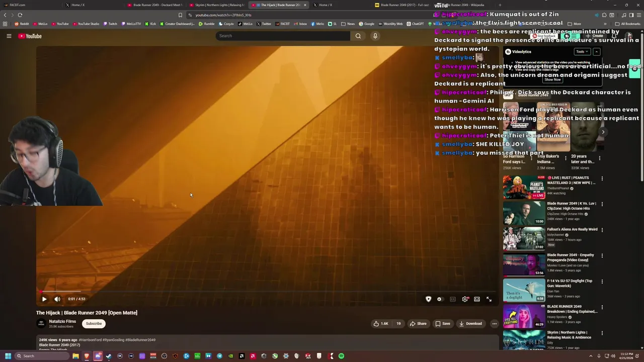Open the News bookmarks folder
644x362 pixels.
click(348, 24)
